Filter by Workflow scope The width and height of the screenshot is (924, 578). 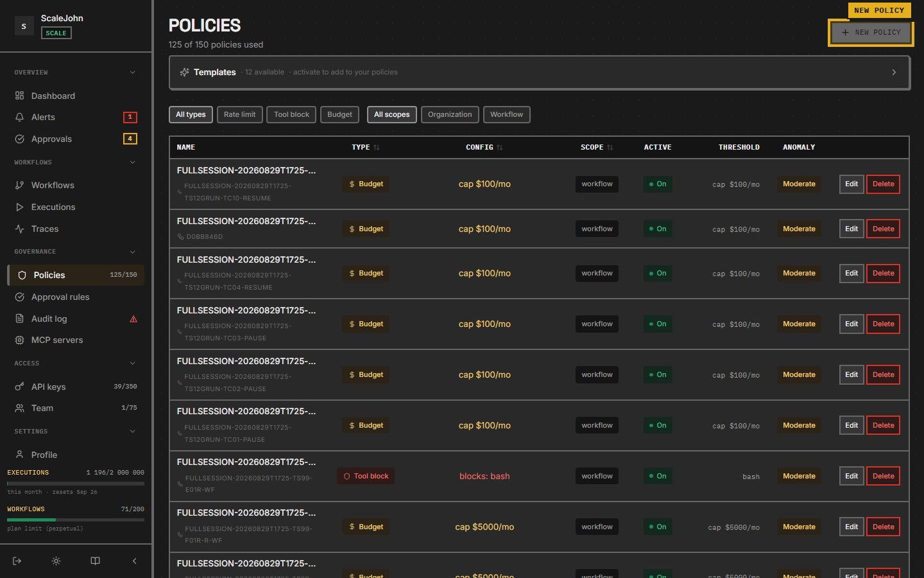(506, 114)
